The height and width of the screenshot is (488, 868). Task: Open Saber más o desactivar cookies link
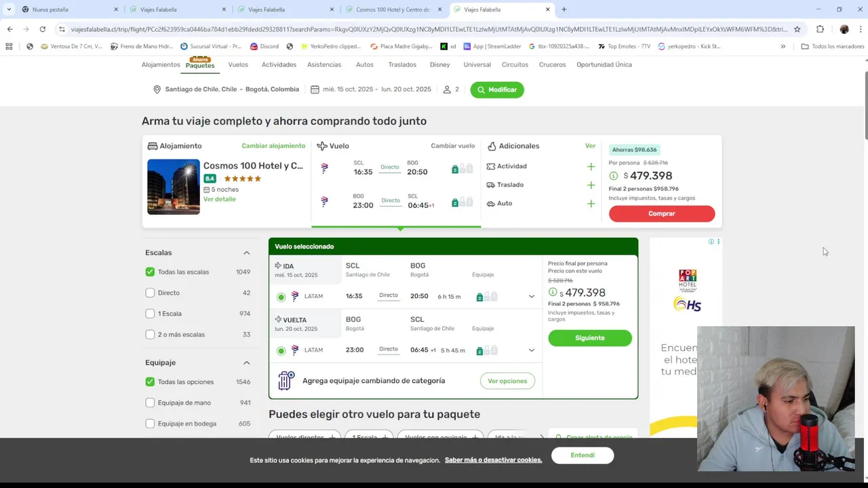(x=493, y=460)
